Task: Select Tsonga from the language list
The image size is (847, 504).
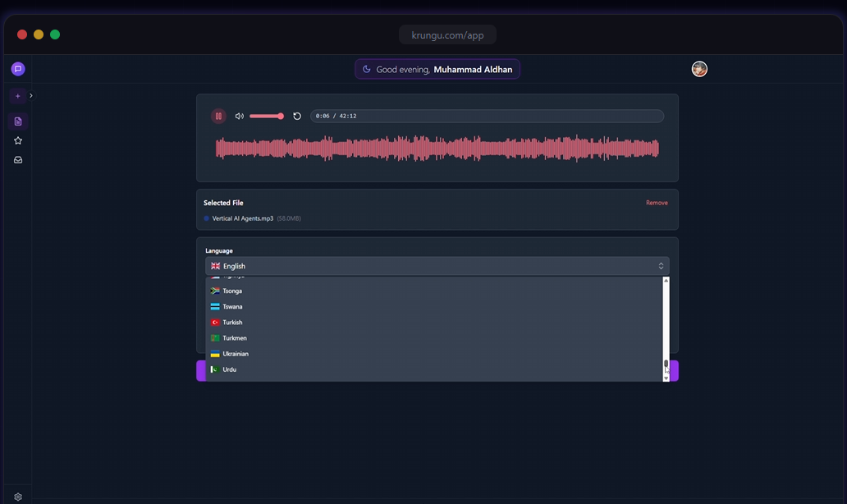Action: coord(232,291)
